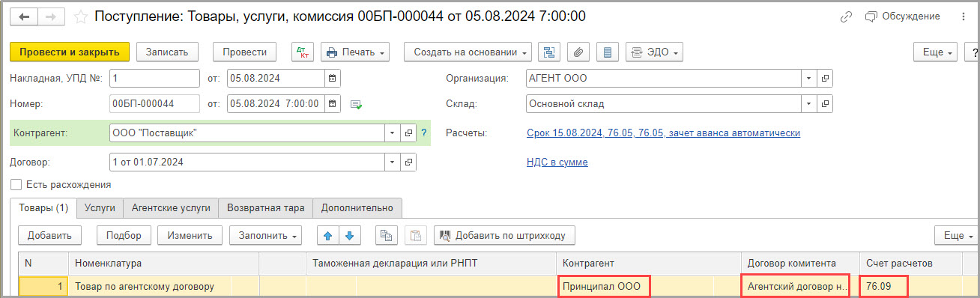The width and height of the screenshot is (980, 298).
Task: Open the НДС в сумме link
Action: [557, 162]
